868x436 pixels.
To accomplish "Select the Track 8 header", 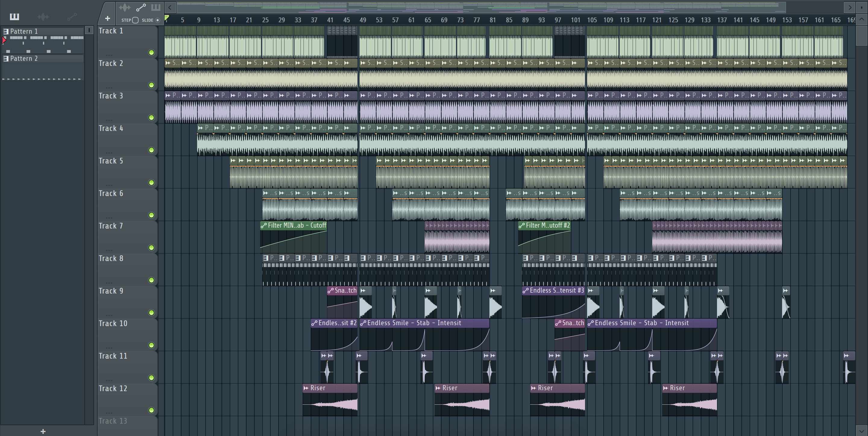I will (127, 269).
